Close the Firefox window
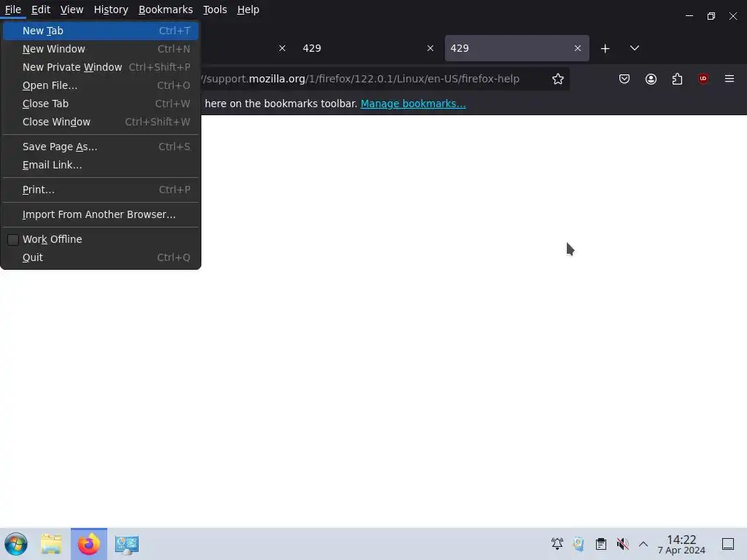The width and height of the screenshot is (747, 560). 733,16
